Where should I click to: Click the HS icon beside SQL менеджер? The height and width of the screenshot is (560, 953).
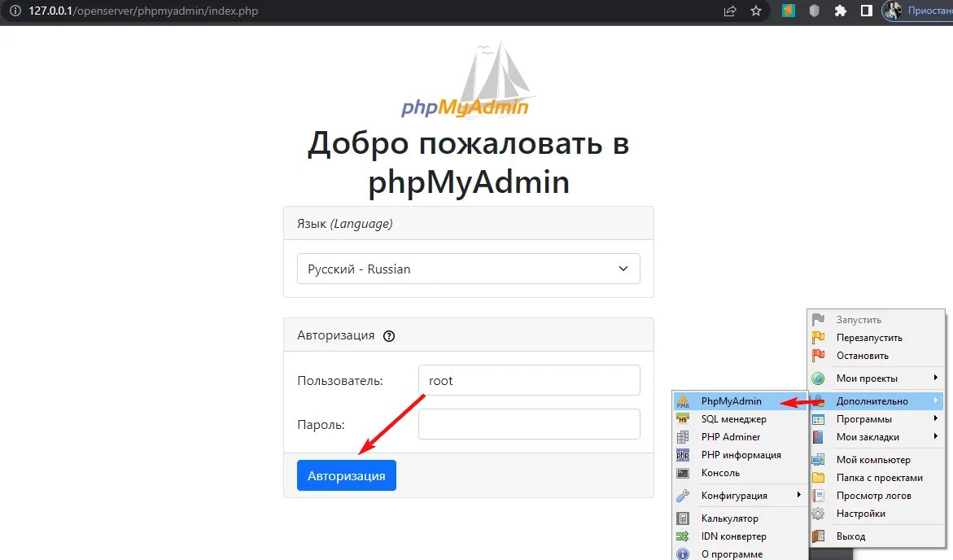click(683, 419)
